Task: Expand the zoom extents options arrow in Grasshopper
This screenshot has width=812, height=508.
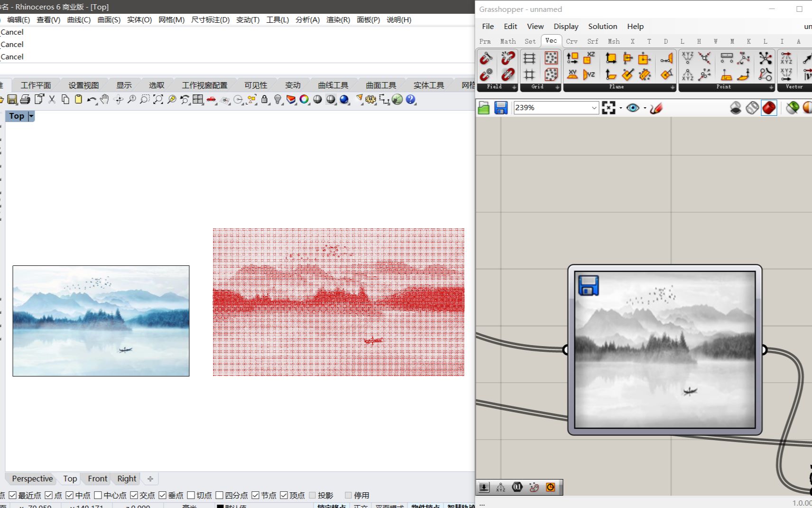Action: 620,108
